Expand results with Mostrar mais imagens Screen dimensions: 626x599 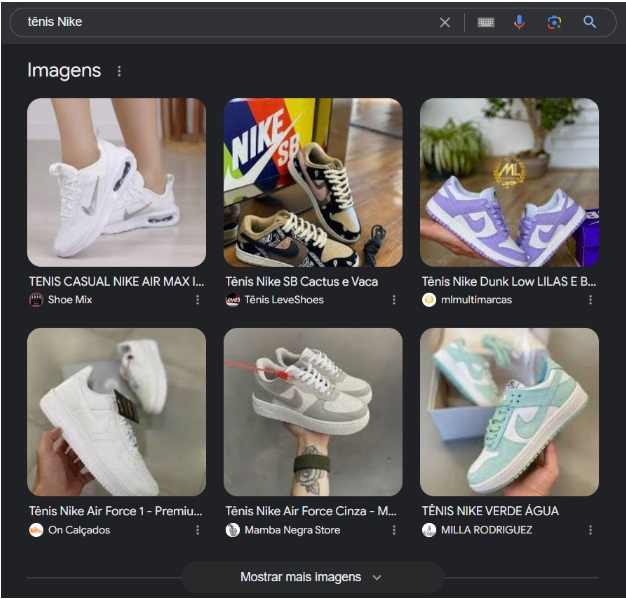[x=313, y=577]
